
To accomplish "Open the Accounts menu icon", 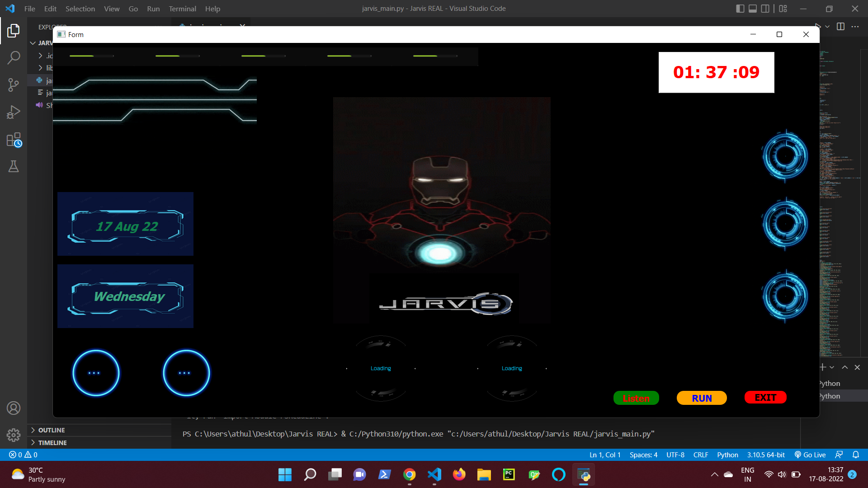I will 14,408.
